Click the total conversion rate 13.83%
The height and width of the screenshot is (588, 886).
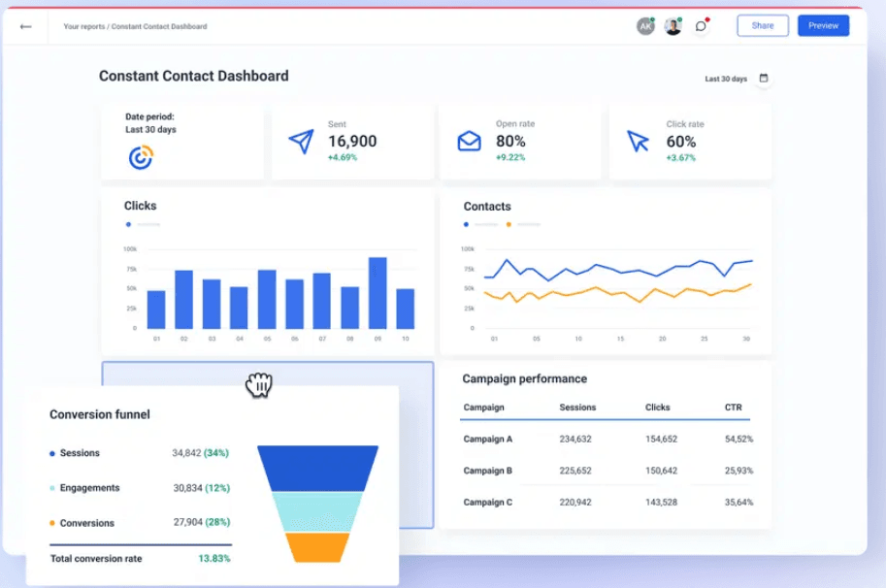coord(214,559)
